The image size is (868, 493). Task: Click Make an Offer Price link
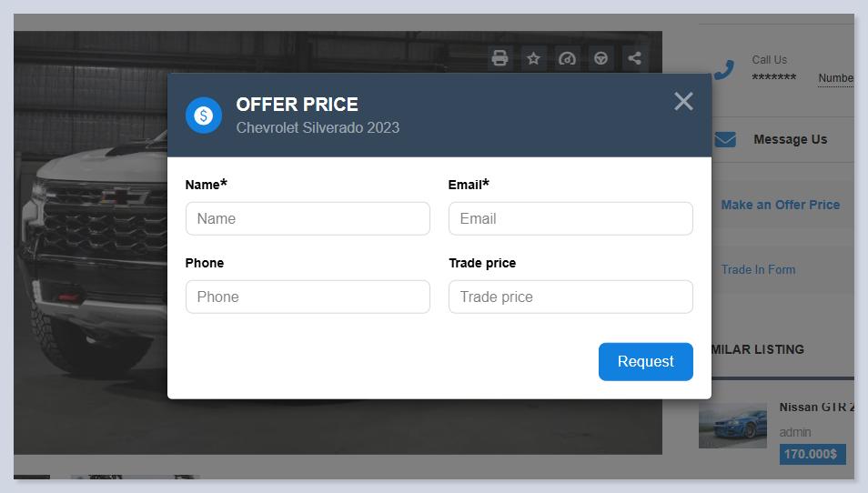780,205
